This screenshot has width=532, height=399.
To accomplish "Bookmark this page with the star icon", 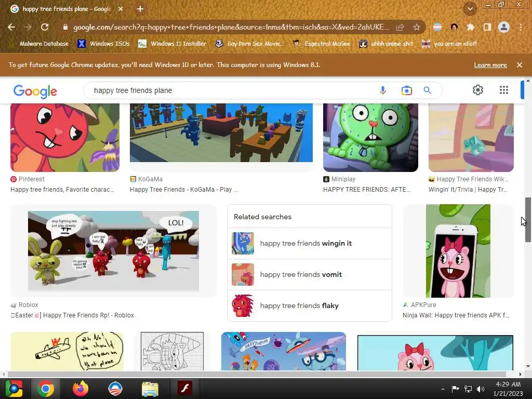I will pos(417,27).
